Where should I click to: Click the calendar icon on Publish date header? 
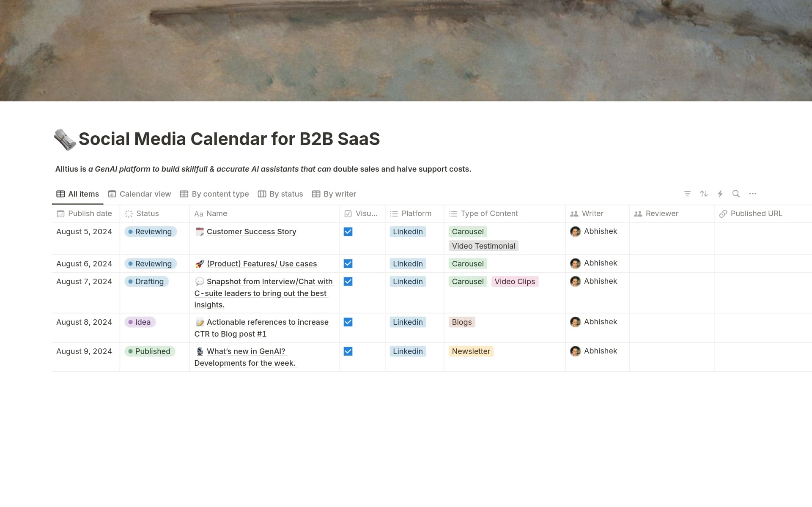pyautogui.click(x=60, y=214)
